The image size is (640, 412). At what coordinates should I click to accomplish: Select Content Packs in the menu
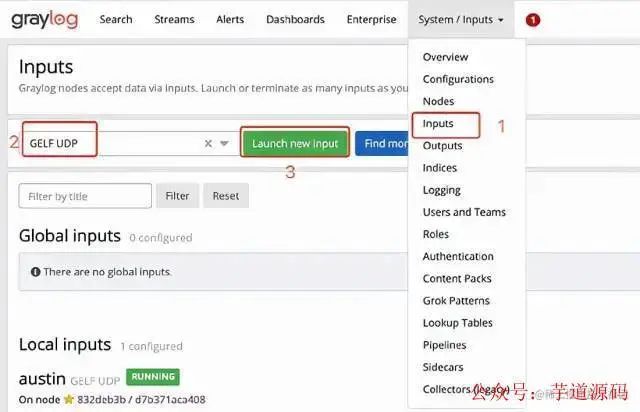(457, 278)
